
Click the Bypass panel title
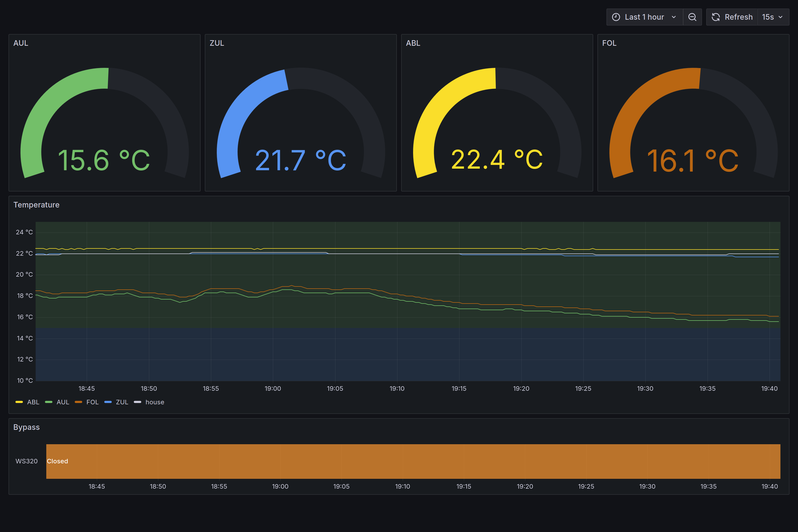click(26, 427)
